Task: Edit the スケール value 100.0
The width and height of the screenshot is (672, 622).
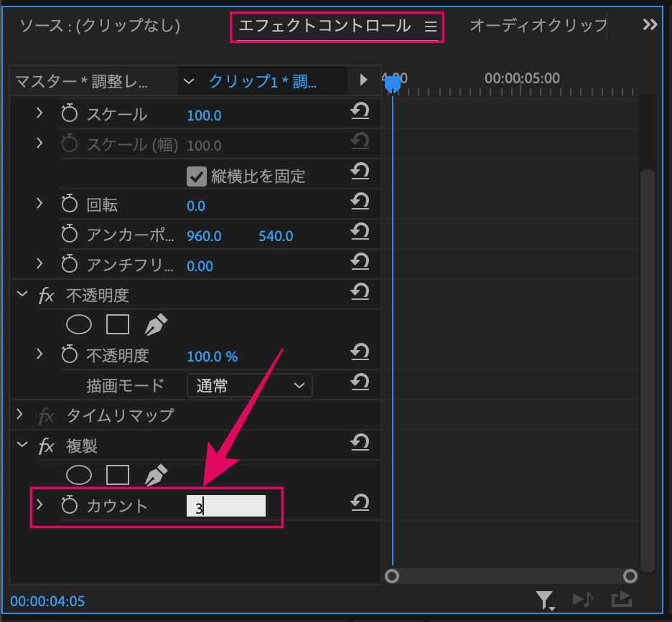Action: click(204, 116)
